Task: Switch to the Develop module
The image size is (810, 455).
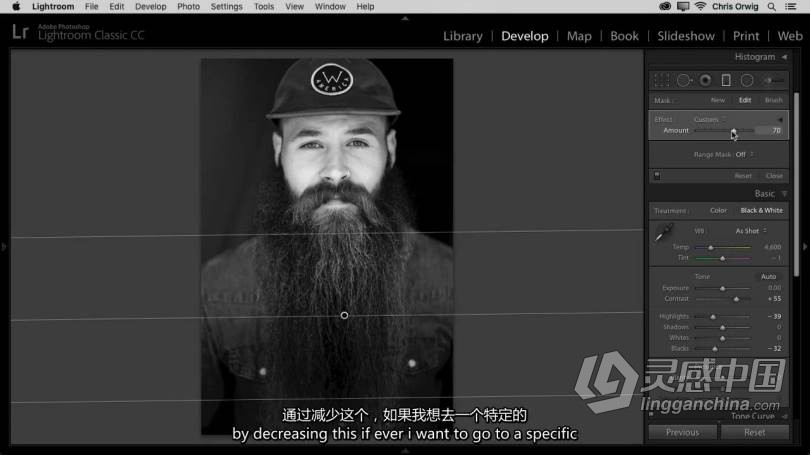Action: tap(525, 36)
